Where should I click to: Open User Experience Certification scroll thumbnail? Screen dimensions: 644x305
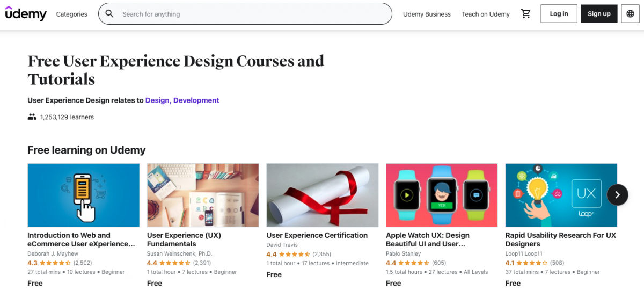click(323, 195)
